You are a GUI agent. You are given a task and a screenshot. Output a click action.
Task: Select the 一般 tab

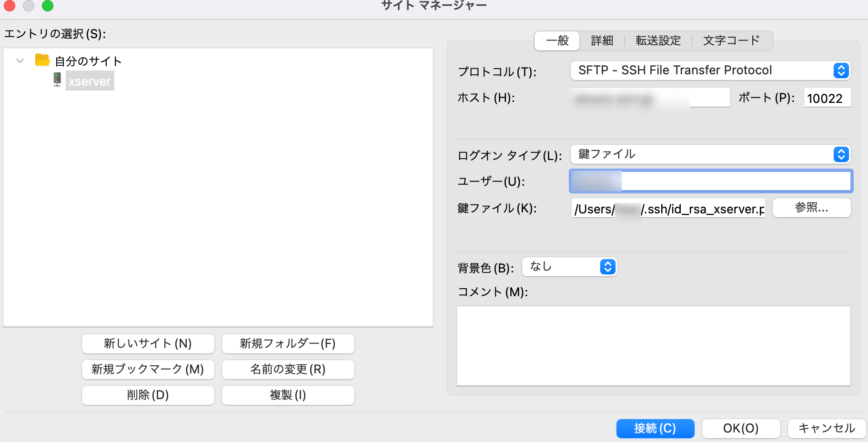(x=557, y=41)
